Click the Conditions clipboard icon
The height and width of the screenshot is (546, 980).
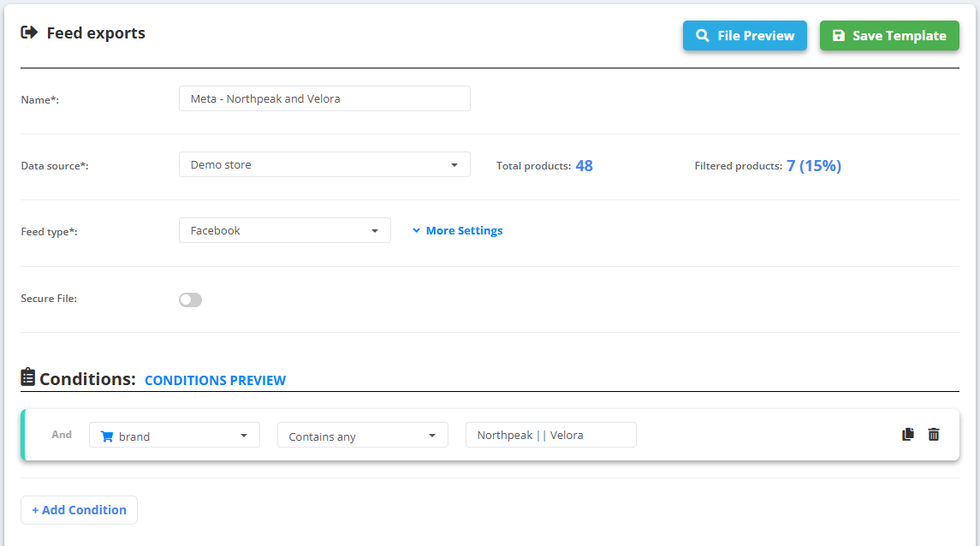coord(27,377)
